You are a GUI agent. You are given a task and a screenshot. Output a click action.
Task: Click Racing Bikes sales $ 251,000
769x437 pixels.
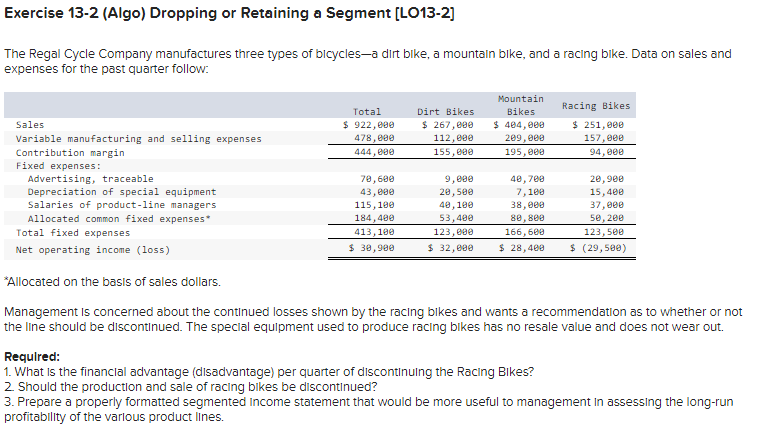click(x=598, y=125)
